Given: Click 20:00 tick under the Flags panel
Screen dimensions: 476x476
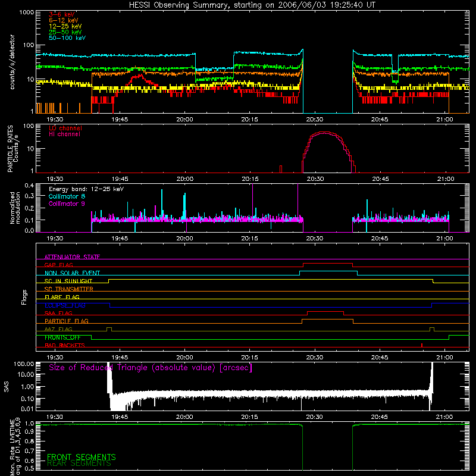Looking at the screenshot, I should (184, 358).
